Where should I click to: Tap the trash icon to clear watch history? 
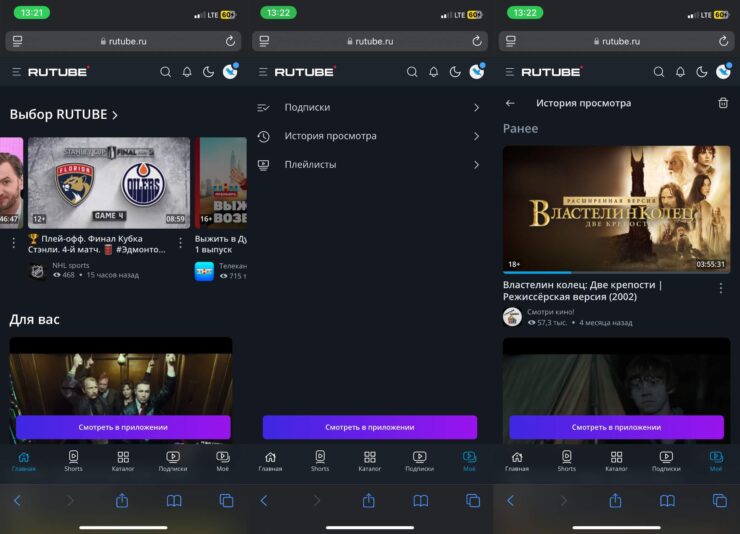point(723,103)
